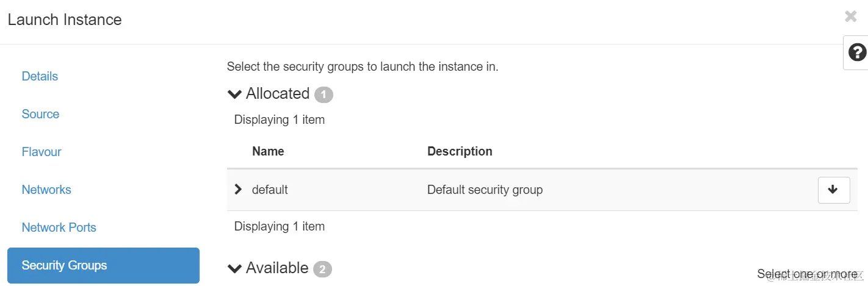Open the Source step

(40, 114)
